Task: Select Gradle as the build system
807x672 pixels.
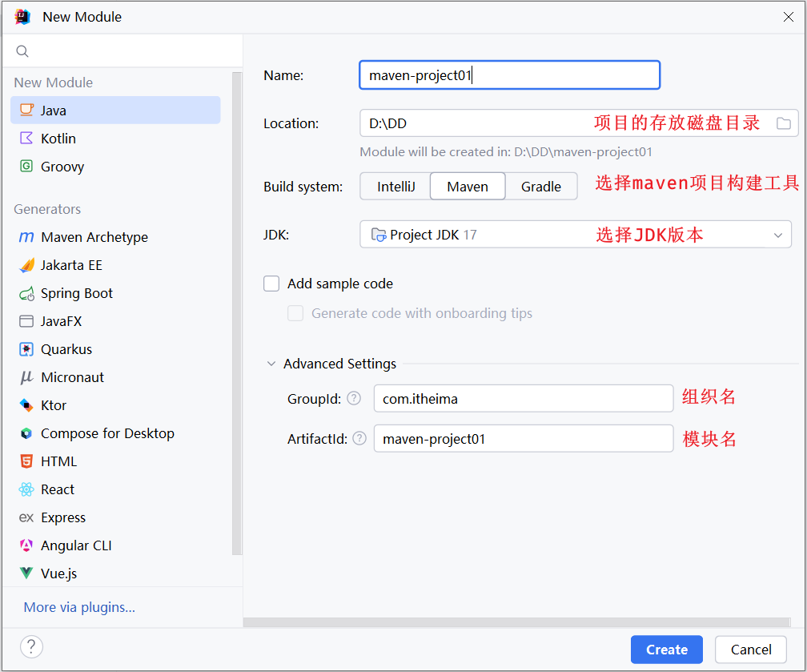Action: tap(541, 186)
